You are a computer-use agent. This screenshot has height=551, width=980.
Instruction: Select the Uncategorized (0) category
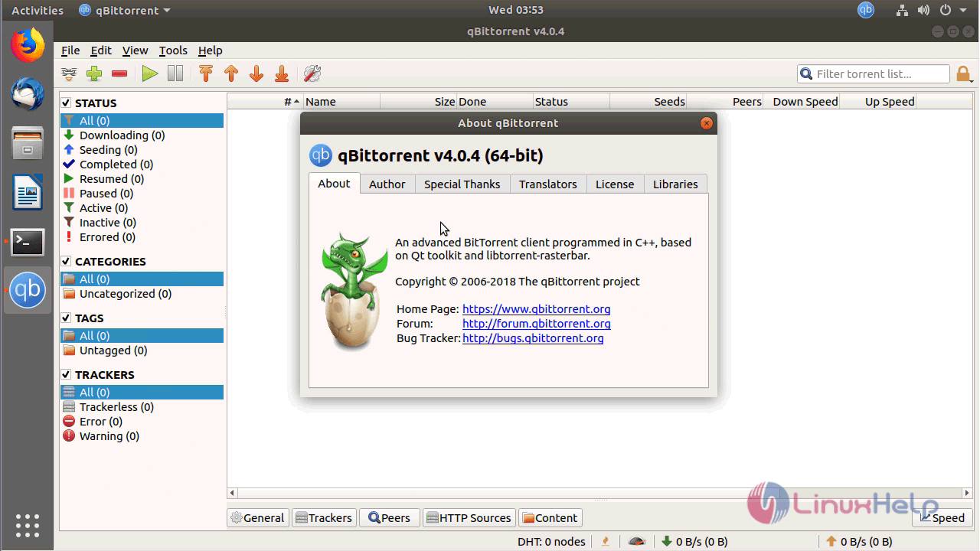point(142,294)
